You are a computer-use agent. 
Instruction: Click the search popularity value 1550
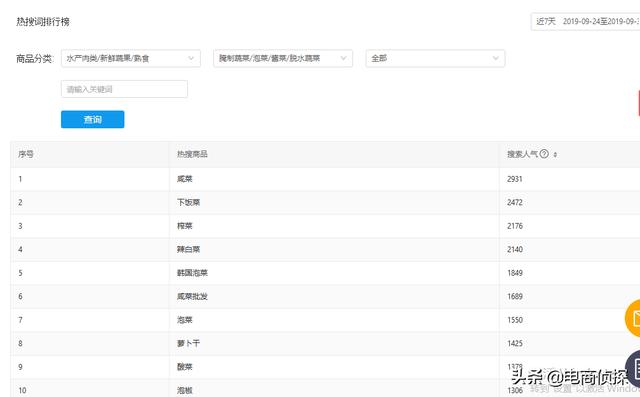(x=515, y=320)
